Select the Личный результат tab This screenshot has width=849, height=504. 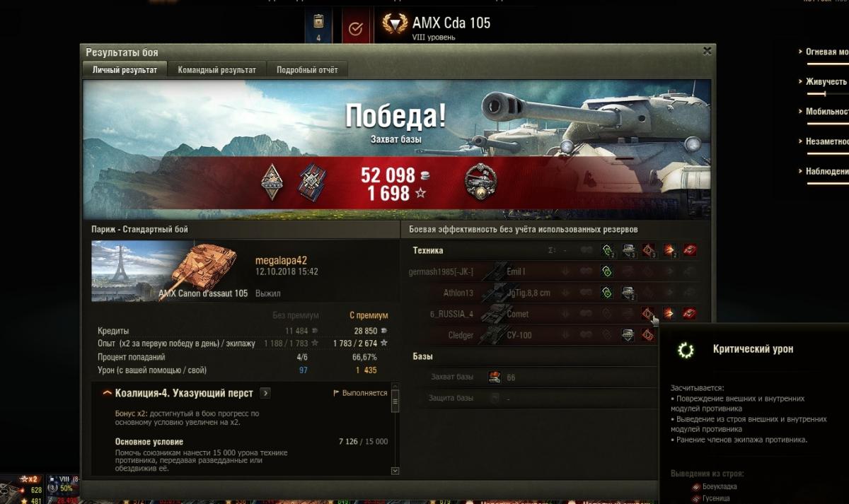click(x=125, y=70)
